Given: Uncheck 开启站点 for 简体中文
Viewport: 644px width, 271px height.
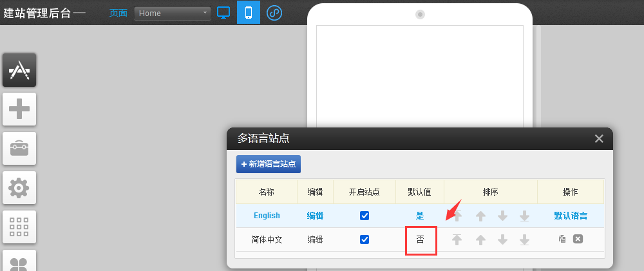Looking at the screenshot, I should (x=365, y=239).
